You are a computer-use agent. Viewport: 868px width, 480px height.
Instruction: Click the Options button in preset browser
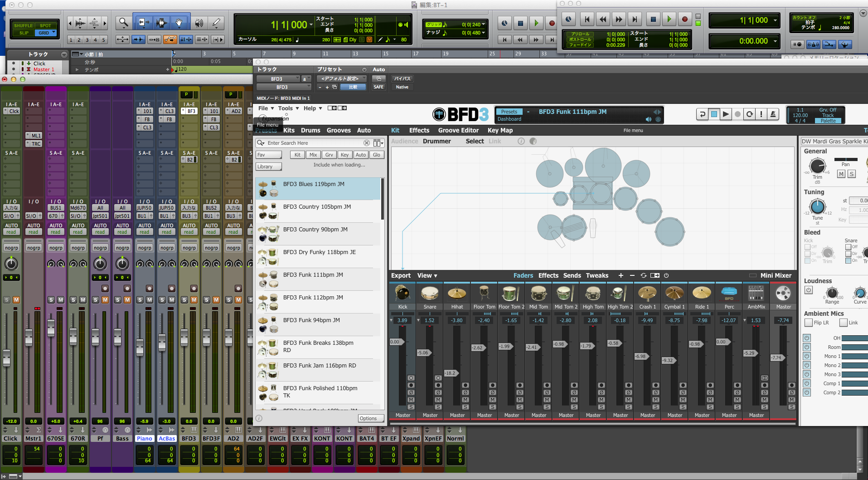click(370, 418)
